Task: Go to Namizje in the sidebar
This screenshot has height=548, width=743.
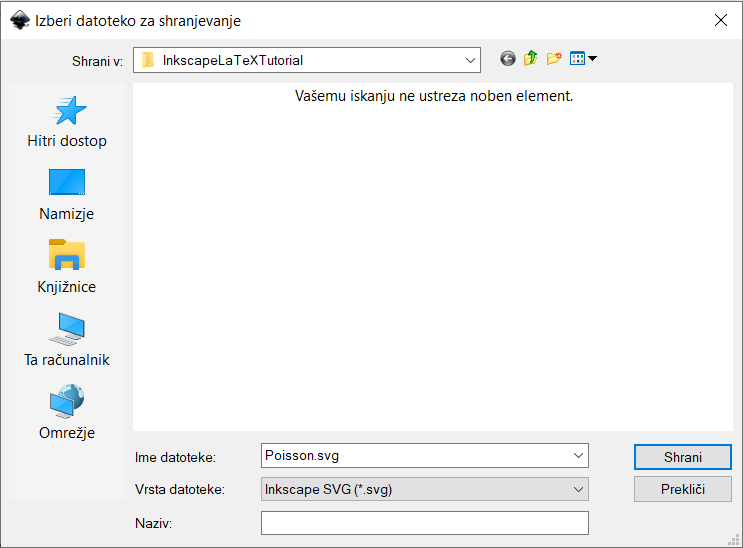Action: [67, 195]
